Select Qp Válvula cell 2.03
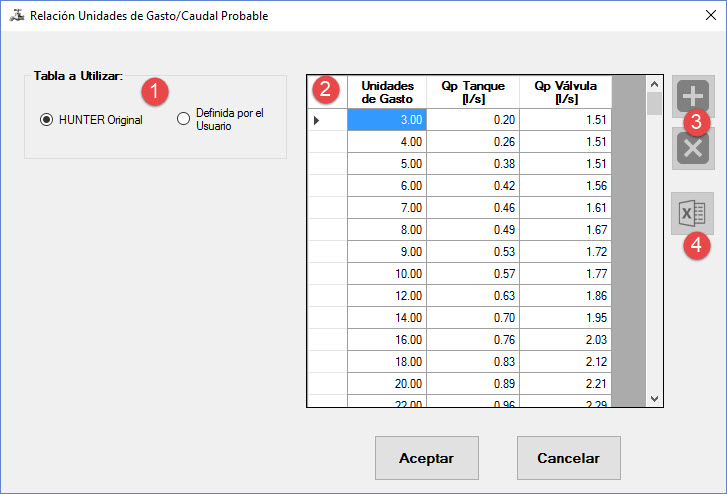 pyautogui.click(x=566, y=340)
